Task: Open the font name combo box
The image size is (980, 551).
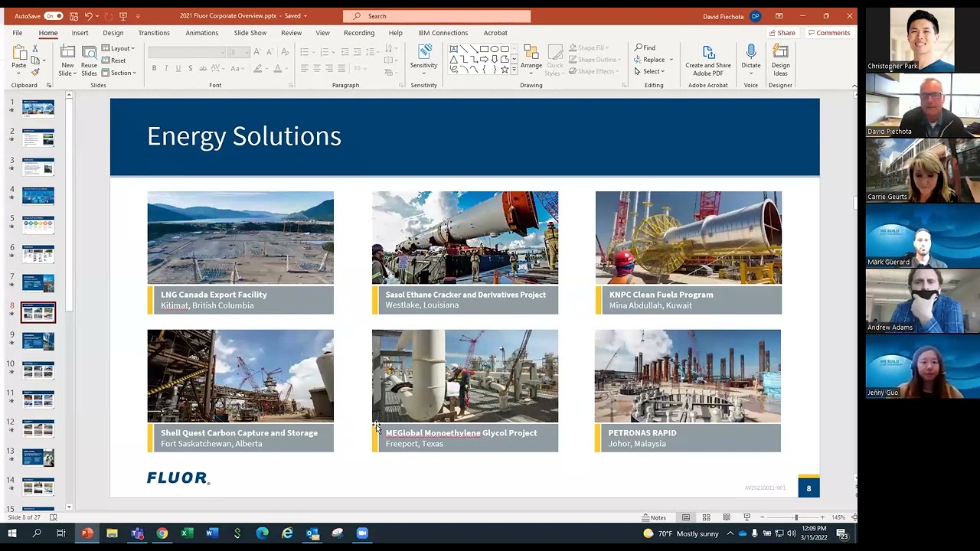Action: [188, 52]
